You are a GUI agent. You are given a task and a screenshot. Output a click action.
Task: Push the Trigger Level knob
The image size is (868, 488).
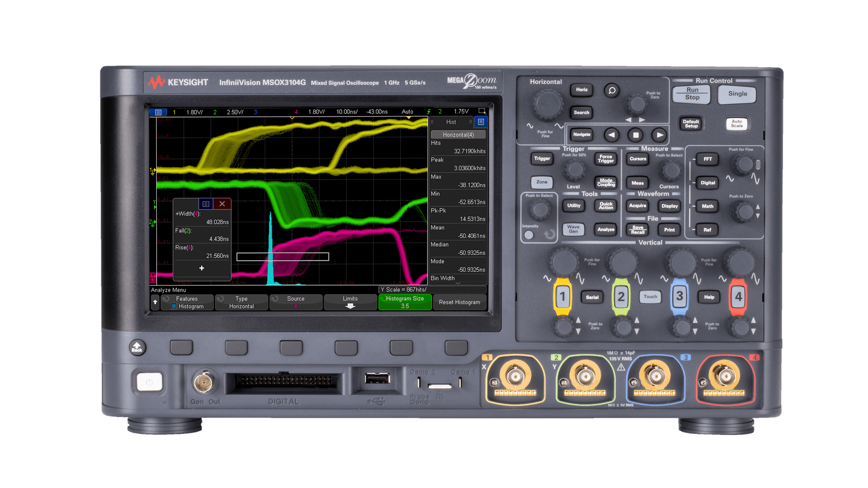575,170
